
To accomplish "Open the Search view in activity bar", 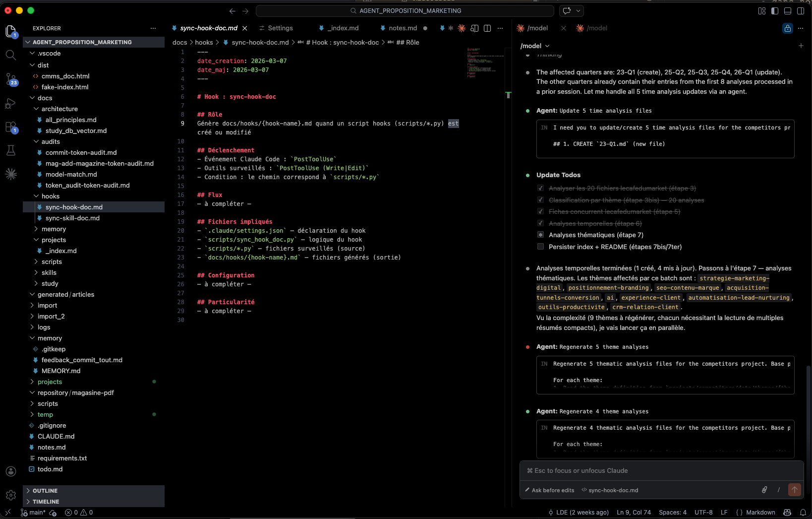I will tap(10, 55).
